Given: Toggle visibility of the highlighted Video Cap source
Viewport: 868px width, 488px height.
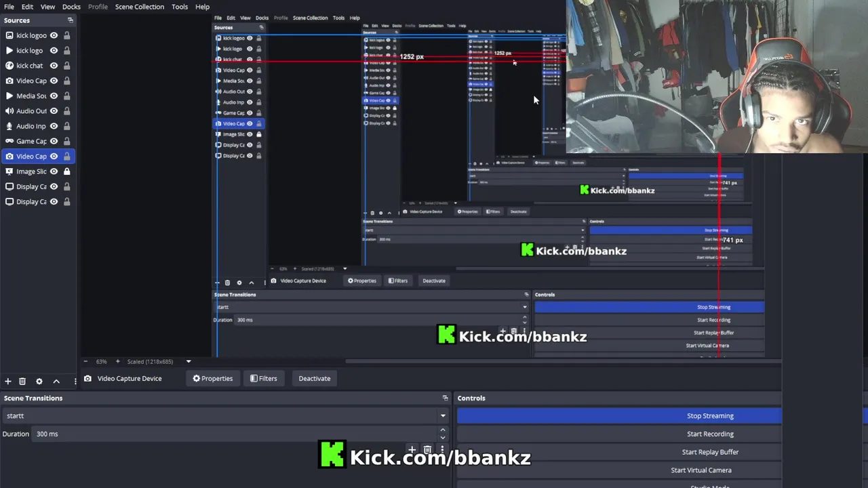Looking at the screenshot, I should tap(54, 156).
